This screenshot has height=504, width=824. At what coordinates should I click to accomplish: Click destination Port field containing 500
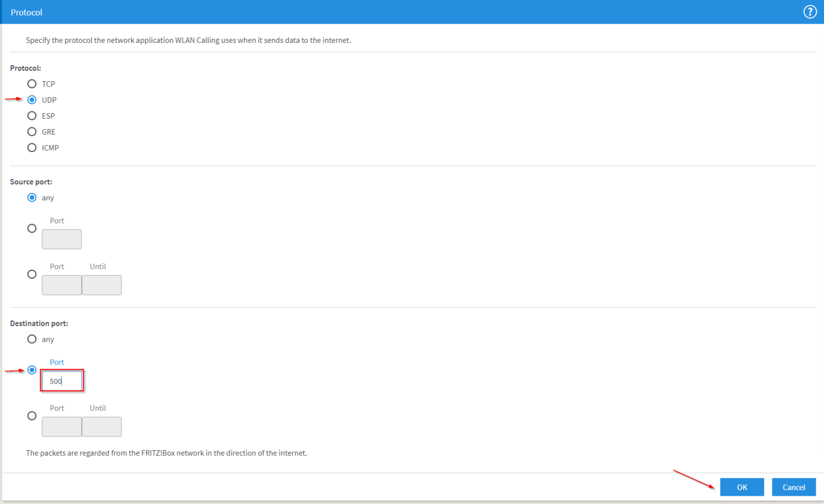62,381
